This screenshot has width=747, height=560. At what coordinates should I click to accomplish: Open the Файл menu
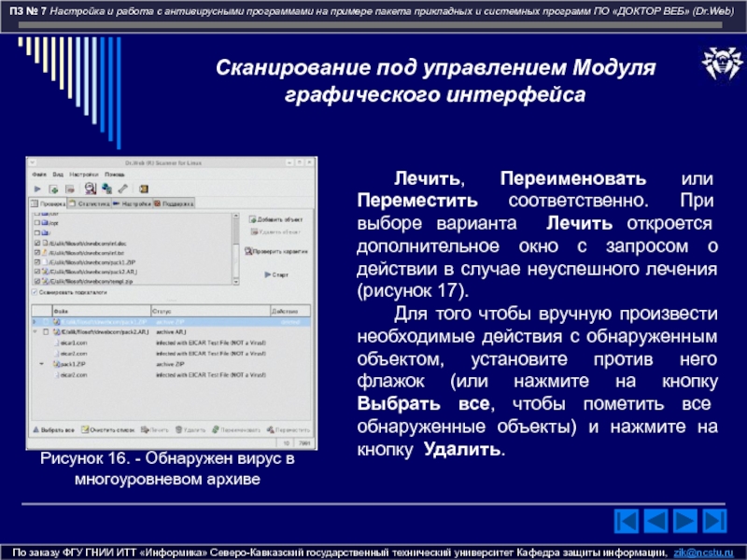pos(38,175)
